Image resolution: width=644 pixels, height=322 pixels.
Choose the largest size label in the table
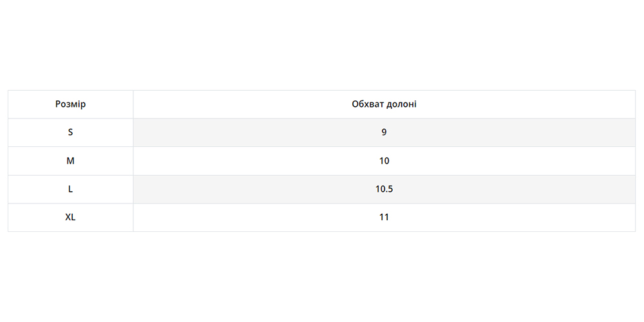(x=70, y=218)
